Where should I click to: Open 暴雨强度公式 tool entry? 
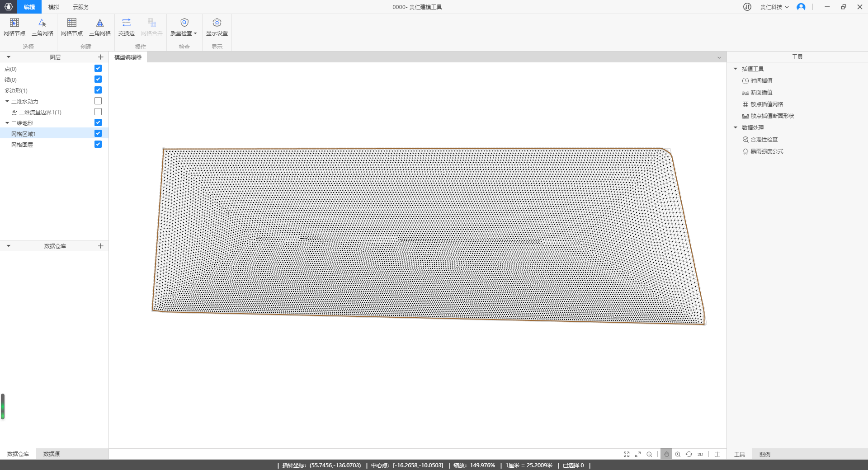pos(766,151)
